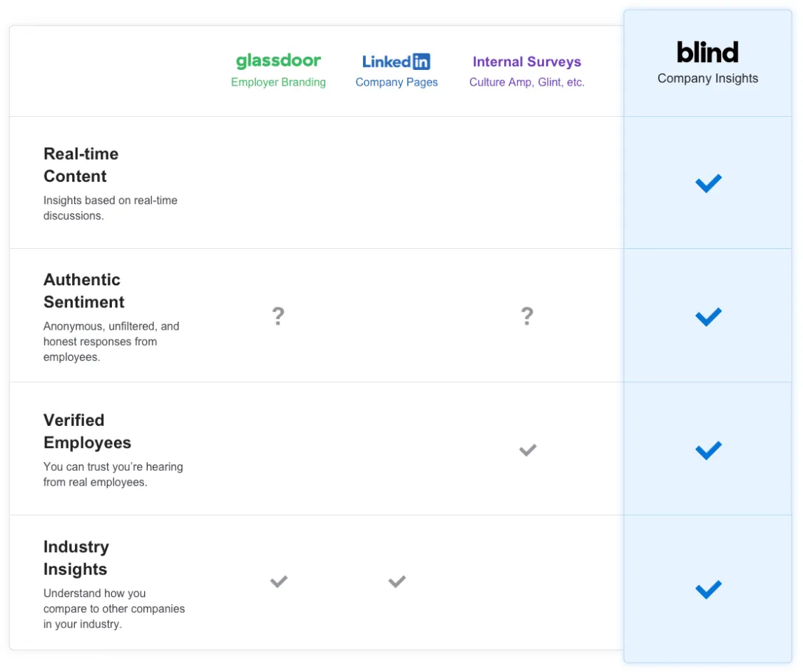Click Blind's blue checkmark for Authentic Sentiment
803x672 pixels.
click(708, 317)
